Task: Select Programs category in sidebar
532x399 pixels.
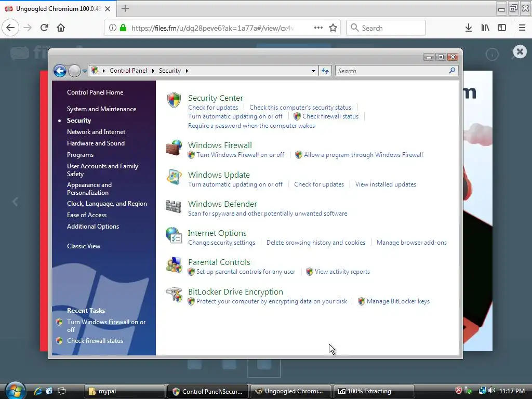Action: (x=80, y=155)
